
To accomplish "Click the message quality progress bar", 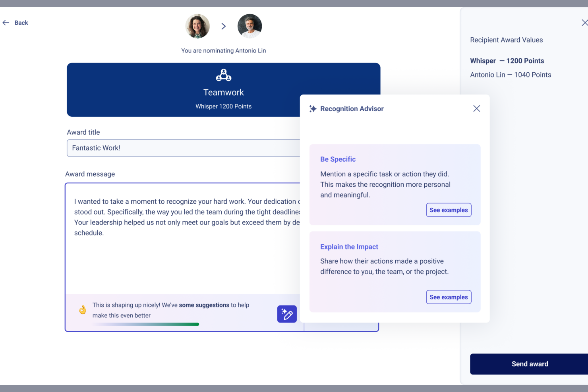I will coord(146,324).
